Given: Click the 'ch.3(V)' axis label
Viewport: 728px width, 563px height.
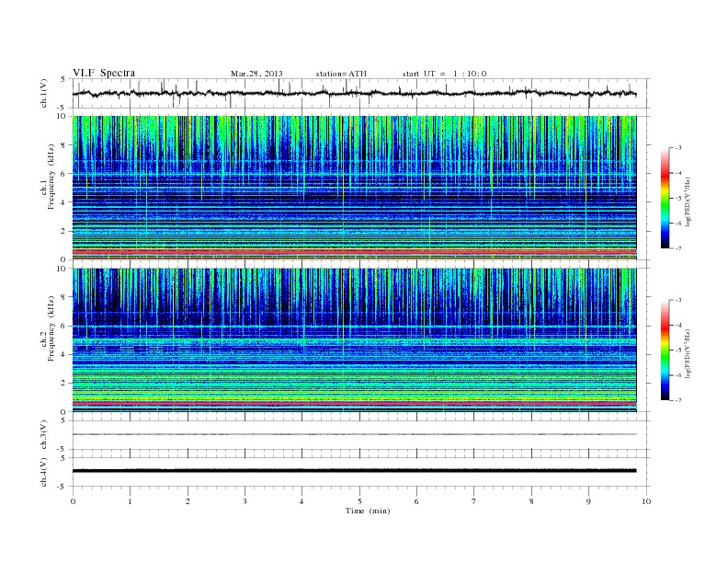Looking at the screenshot, I should coord(44,435).
